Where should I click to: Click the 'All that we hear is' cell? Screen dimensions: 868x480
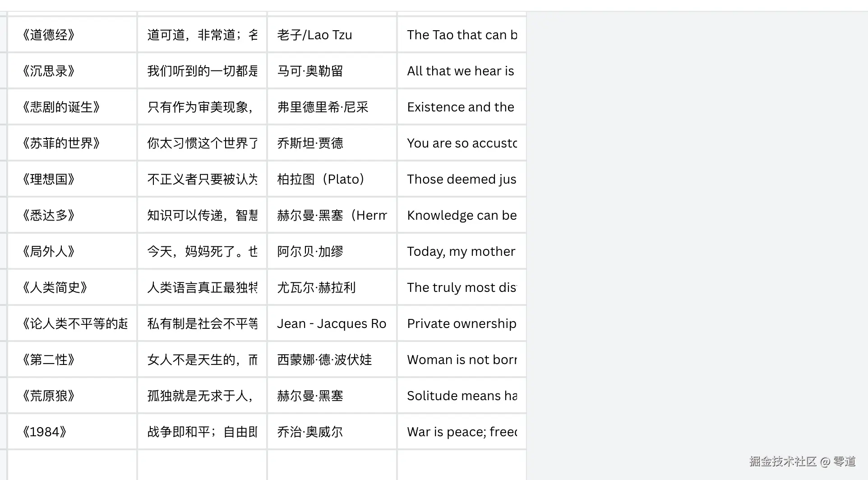click(462, 71)
